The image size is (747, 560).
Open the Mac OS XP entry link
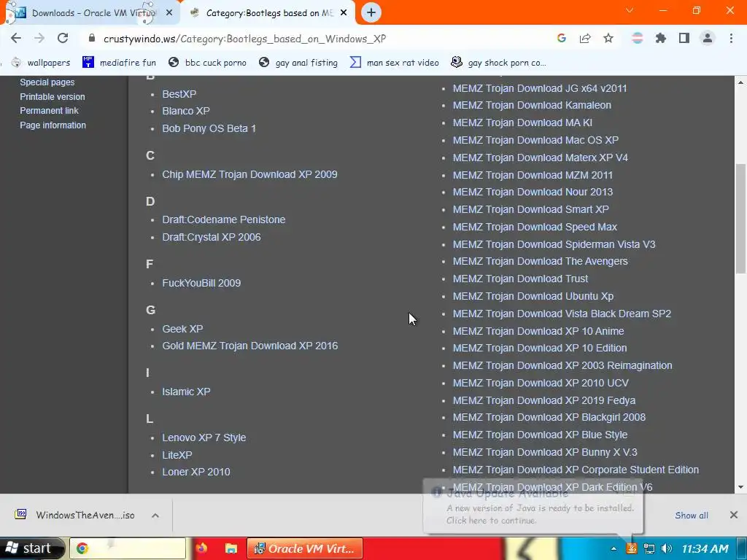[536, 140]
